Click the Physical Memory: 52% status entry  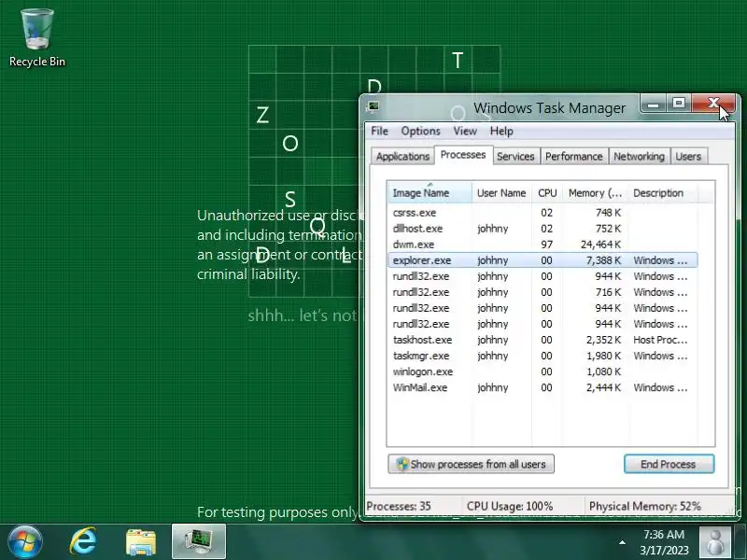645,506
